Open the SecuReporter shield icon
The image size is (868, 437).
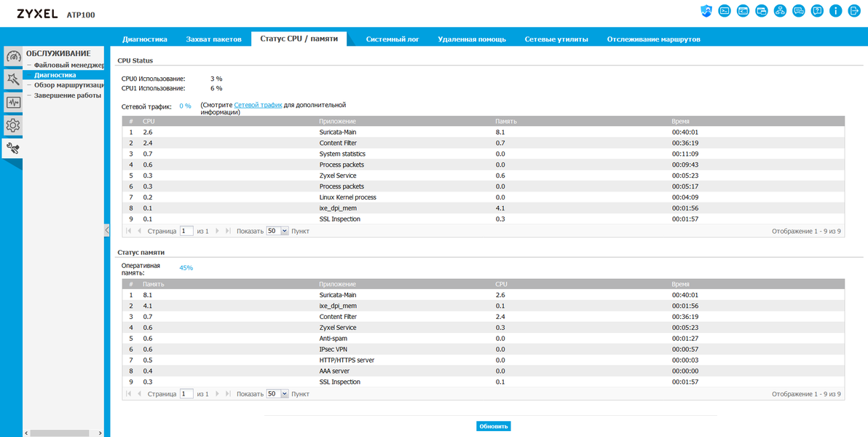point(706,10)
